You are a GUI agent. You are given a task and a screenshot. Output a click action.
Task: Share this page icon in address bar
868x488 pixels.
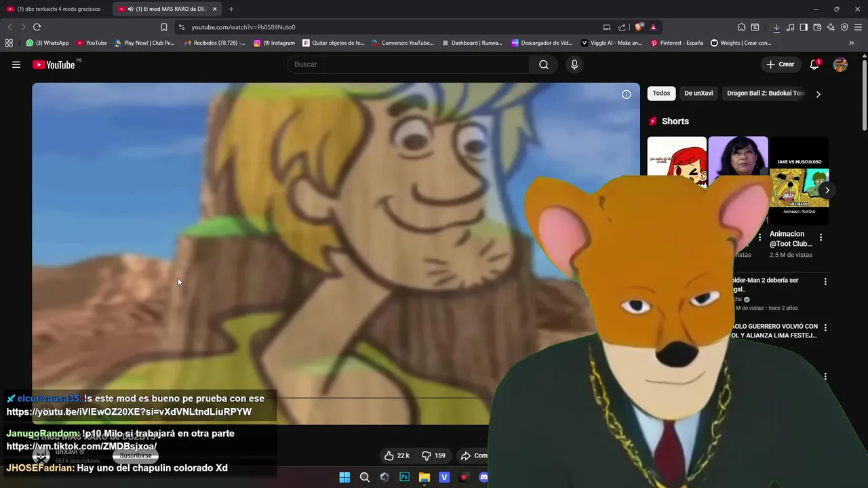point(622,27)
